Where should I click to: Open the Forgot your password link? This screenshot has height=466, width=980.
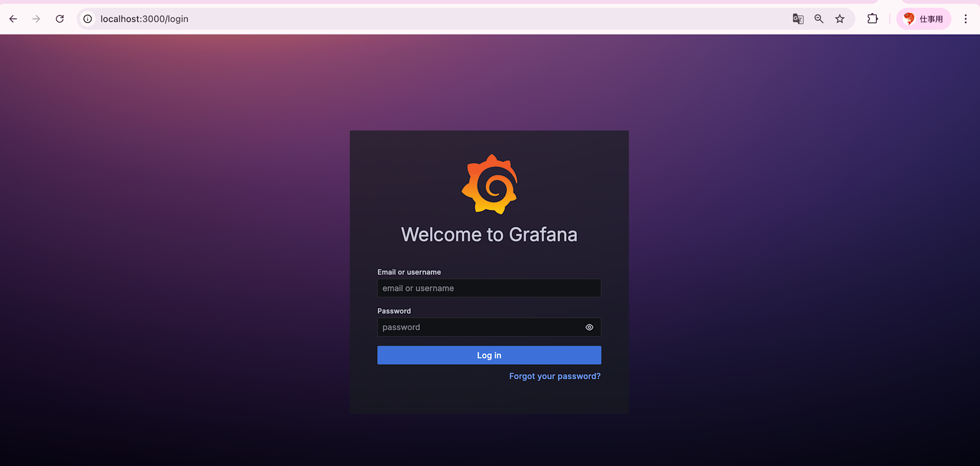[x=555, y=376]
